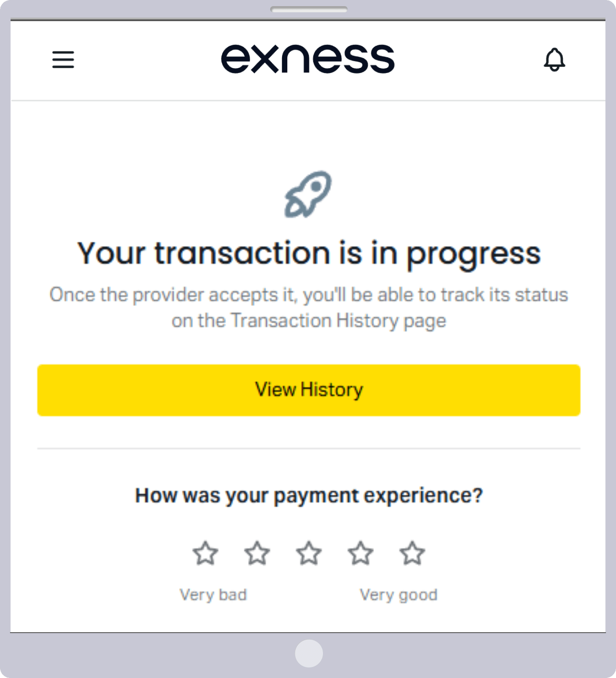Click the header's bottom border line
This screenshot has height=678, width=616.
coord(308,101)
